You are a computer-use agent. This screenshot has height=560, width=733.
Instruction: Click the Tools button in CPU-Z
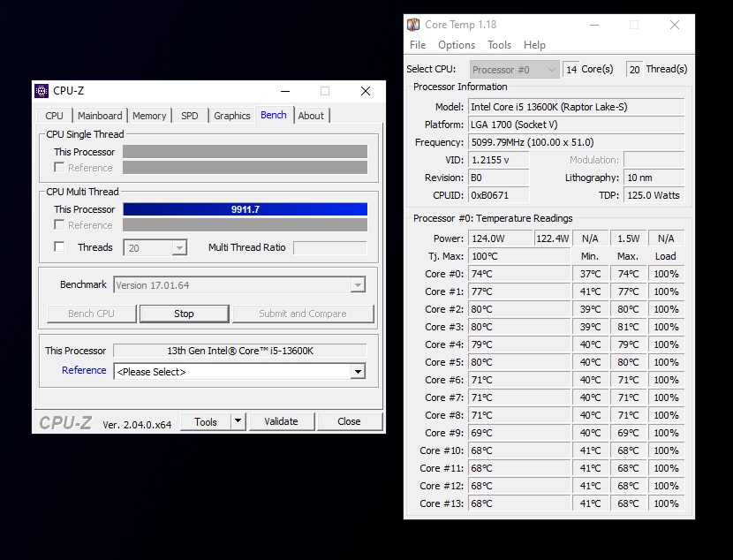click(x=206, y=421)
